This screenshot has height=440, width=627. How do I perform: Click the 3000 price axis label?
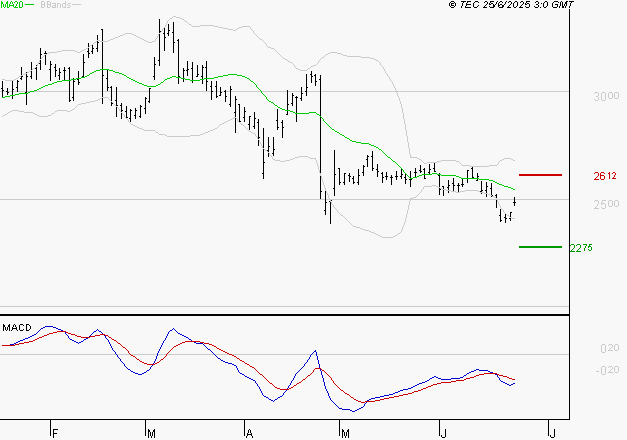604,97
